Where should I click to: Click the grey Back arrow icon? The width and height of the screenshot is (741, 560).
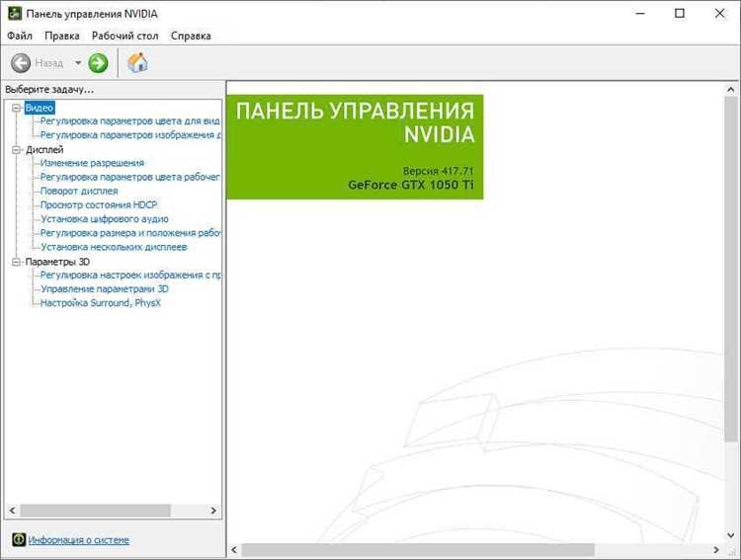point(21,63)
